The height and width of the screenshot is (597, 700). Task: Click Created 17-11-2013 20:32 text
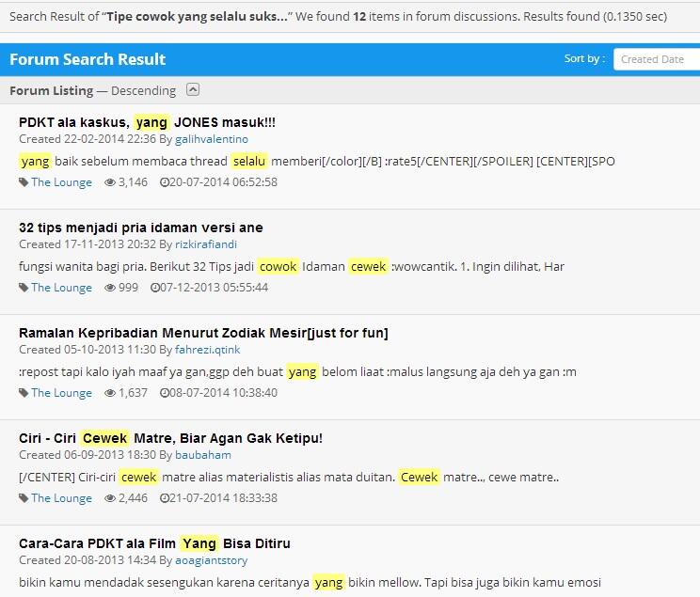[x=87, y=244]
